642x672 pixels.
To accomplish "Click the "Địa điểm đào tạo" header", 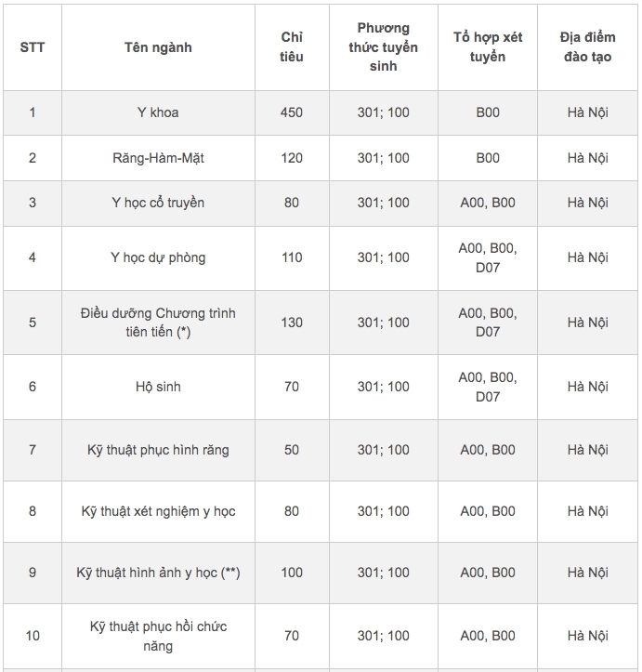I will coord(588,46).
